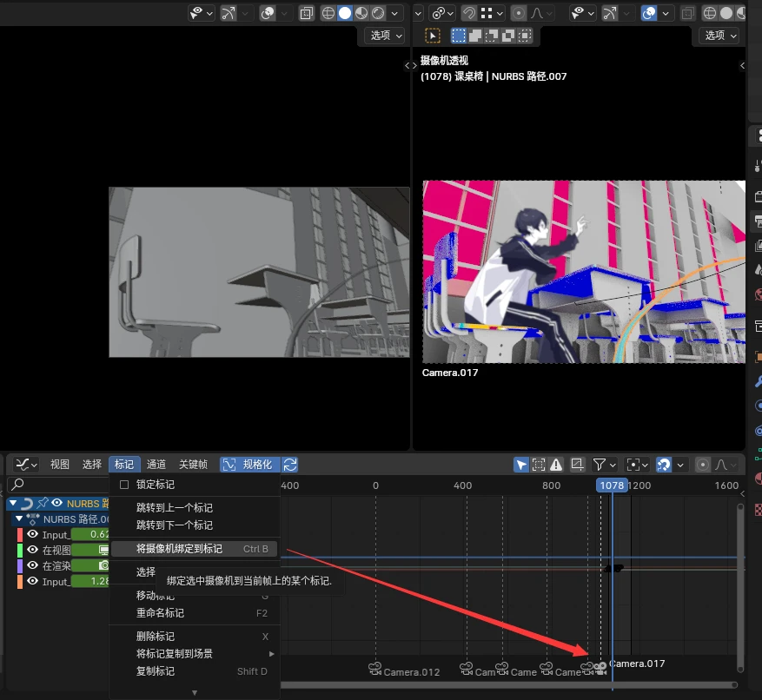
Task: Set selection mode to new selection
Action: pos(458,36)
